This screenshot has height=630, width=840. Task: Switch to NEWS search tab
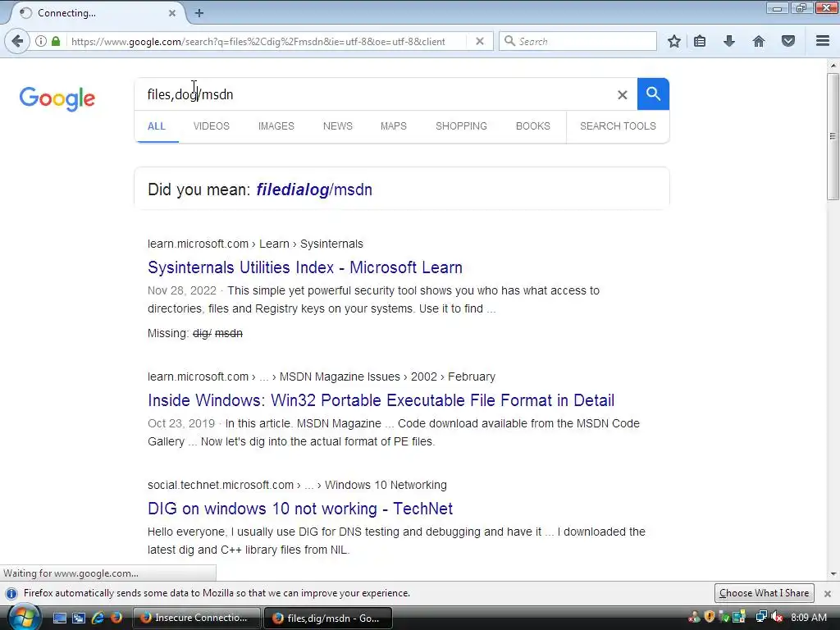(x=337, y=126)
